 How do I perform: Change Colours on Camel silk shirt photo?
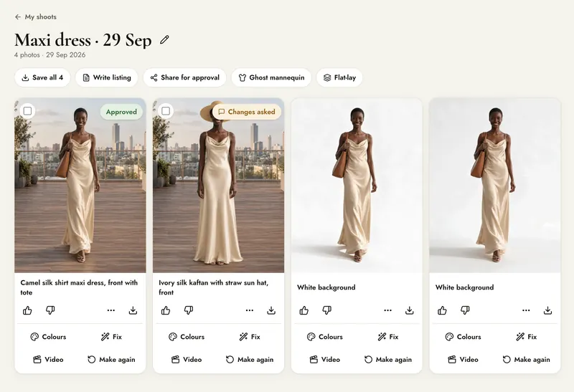[x=48, y=337]
